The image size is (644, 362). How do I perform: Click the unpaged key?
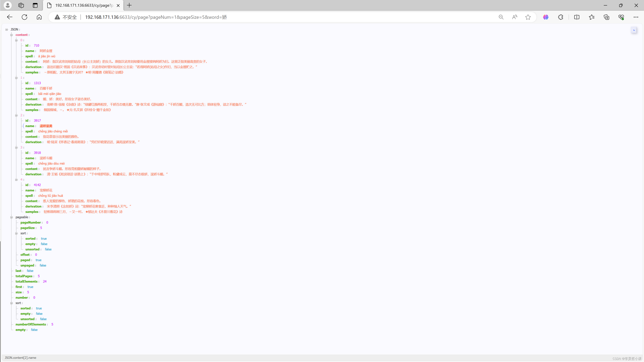(27, 265)
